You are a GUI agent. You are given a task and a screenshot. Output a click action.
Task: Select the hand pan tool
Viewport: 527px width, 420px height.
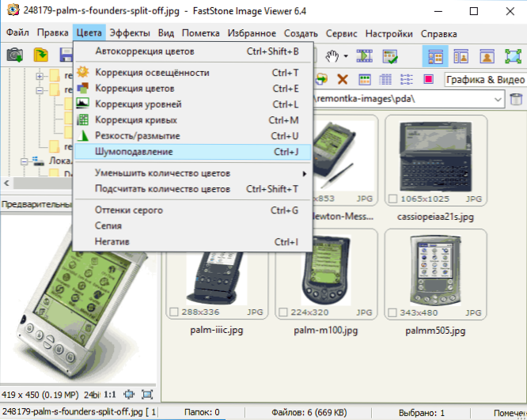tap(332, 56)
